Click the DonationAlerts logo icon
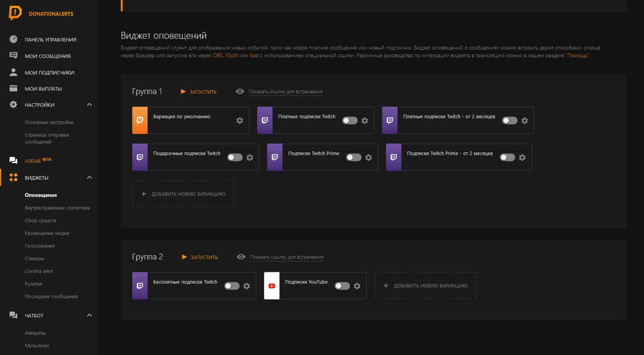The image size is (644, 355). point(15,13)
